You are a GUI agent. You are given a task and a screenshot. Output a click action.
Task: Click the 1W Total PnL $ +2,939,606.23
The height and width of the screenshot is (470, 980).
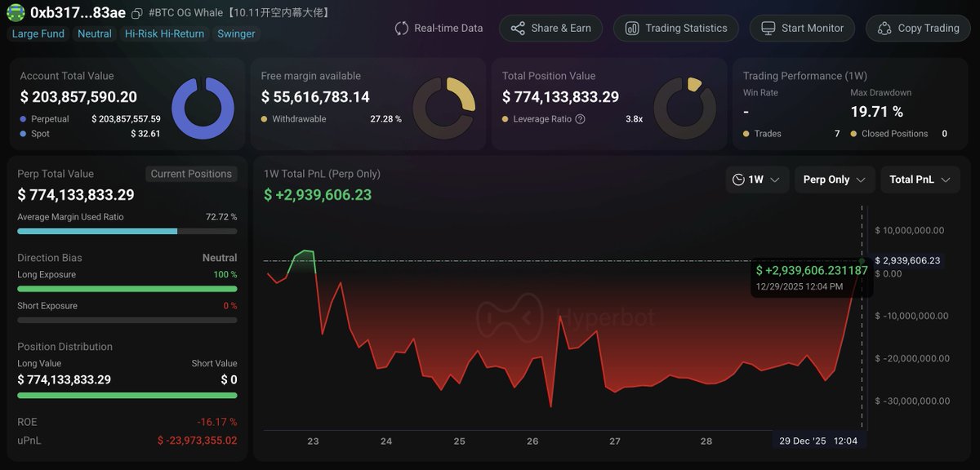[318, 194]
